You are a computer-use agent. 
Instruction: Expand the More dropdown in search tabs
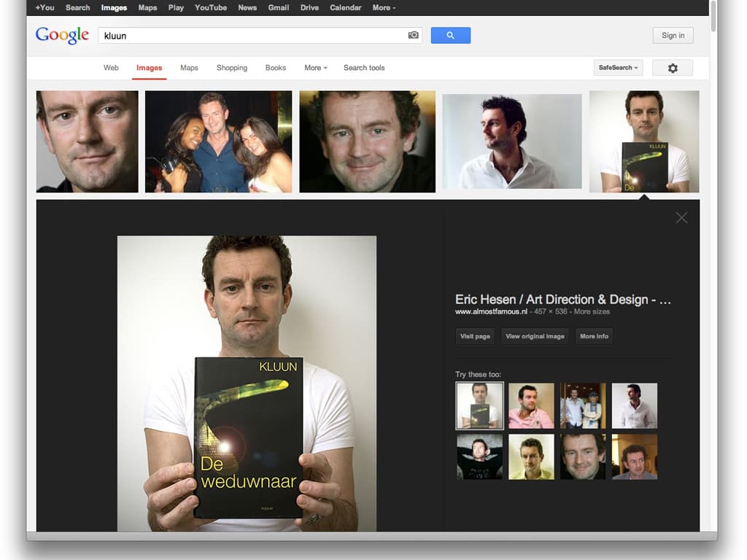[315, 68]
